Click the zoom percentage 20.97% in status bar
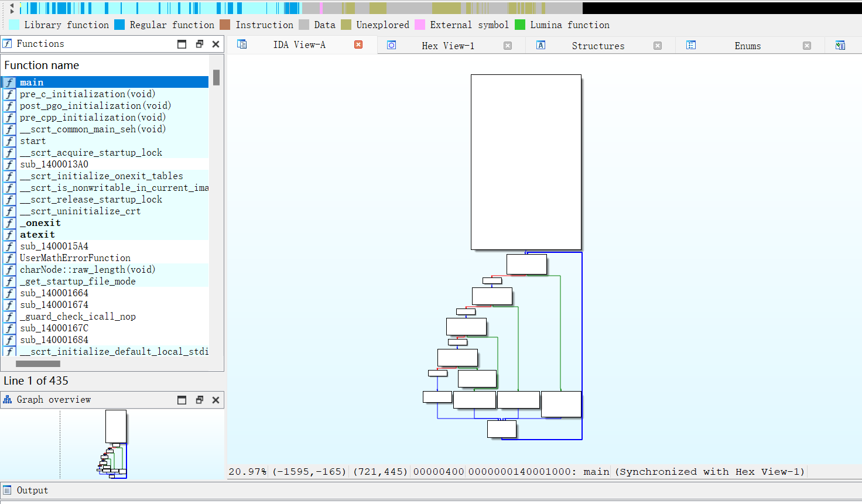Screen dimensions: 862x504 coord(247,472)
